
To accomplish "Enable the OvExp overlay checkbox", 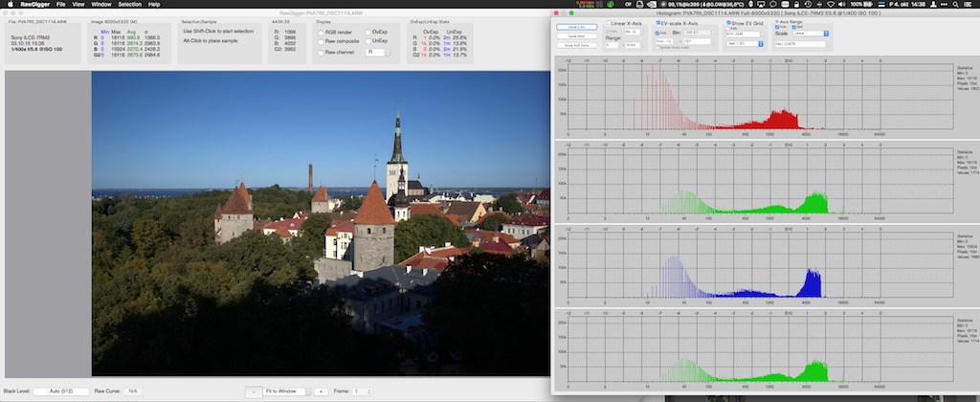I will [x=368, y=32].
